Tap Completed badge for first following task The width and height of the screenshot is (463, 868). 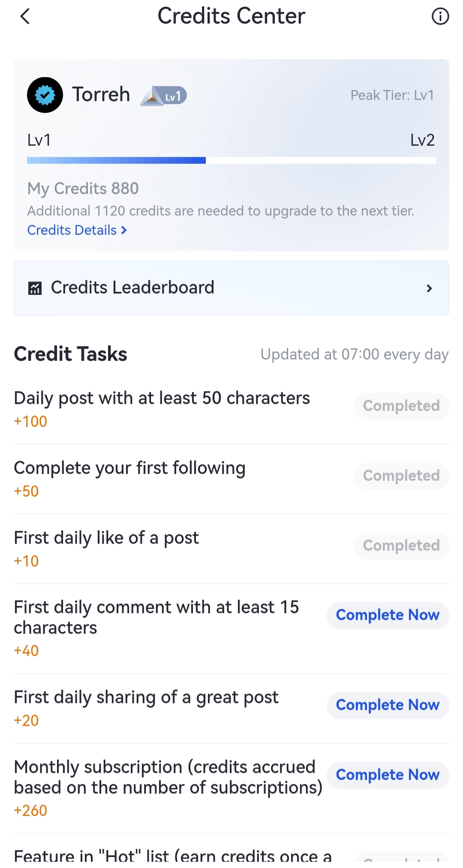coord(401,476)
